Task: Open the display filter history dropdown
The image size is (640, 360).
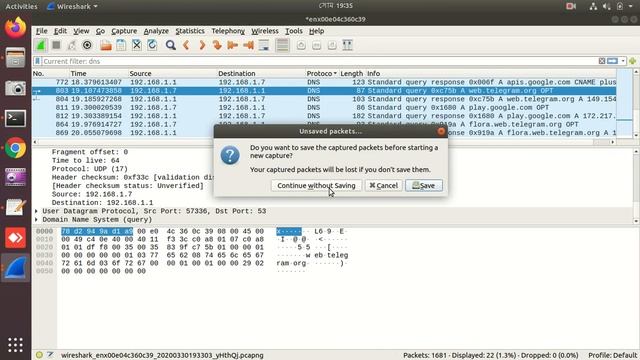Action: tap(623, 61)
